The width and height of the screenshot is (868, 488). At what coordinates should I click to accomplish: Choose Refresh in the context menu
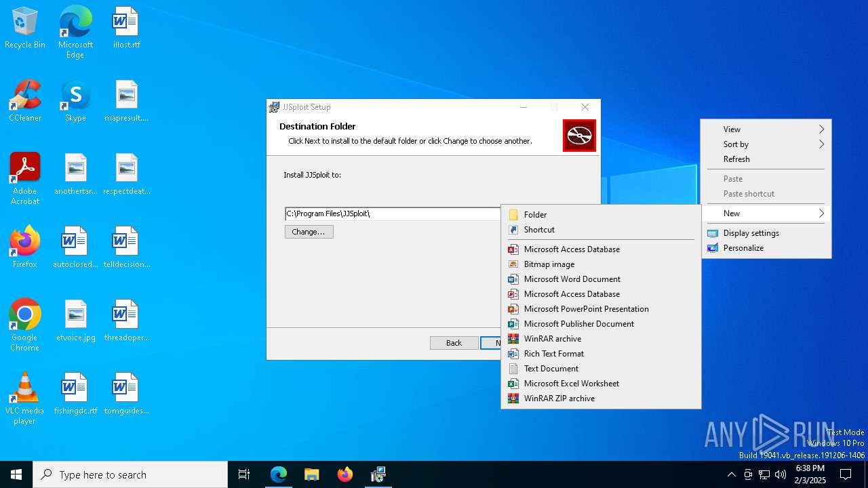(x=766, y=159)
